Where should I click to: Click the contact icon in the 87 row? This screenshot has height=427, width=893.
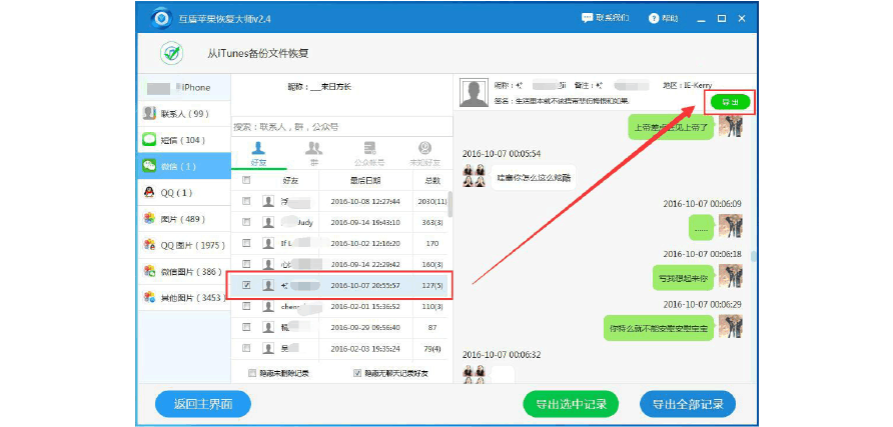coord(268,327)
